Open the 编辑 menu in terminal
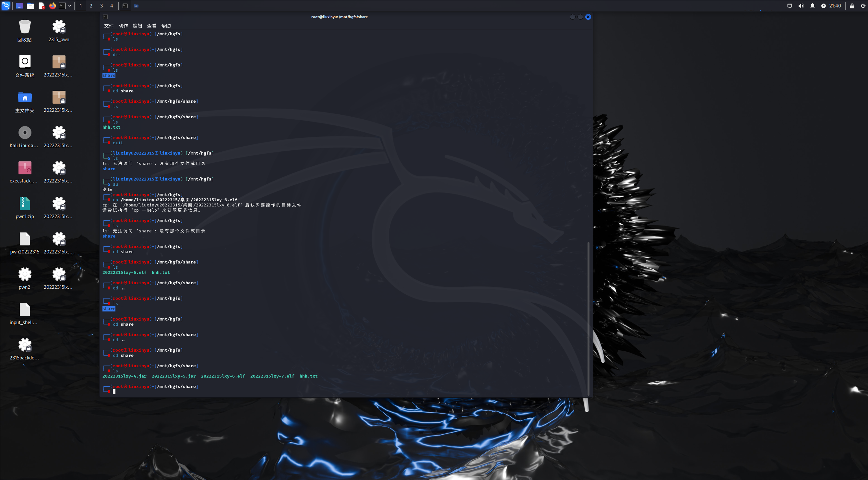Viewport: 868px width, 480px height. pos(137,26)
